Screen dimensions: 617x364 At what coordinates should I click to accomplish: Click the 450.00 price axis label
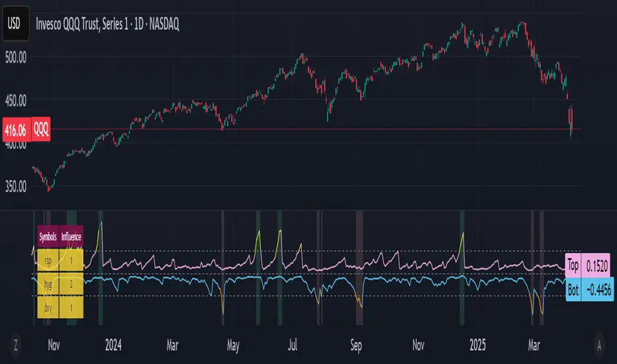pyautogui.click(x=16, y=101)
